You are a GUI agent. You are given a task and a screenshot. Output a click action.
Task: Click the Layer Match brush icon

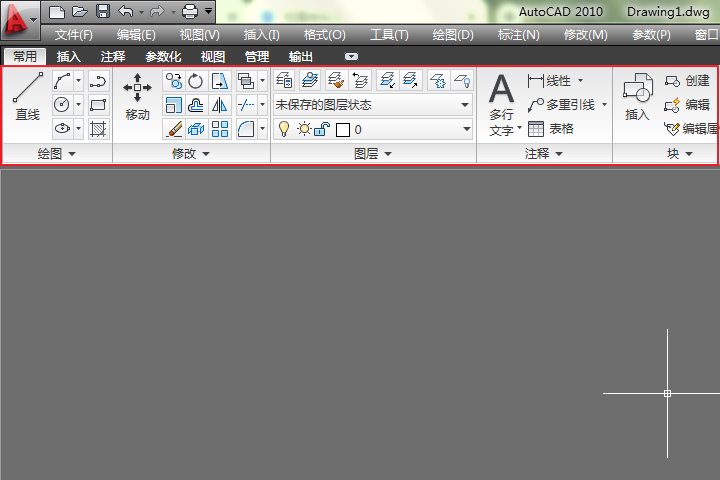336,80
